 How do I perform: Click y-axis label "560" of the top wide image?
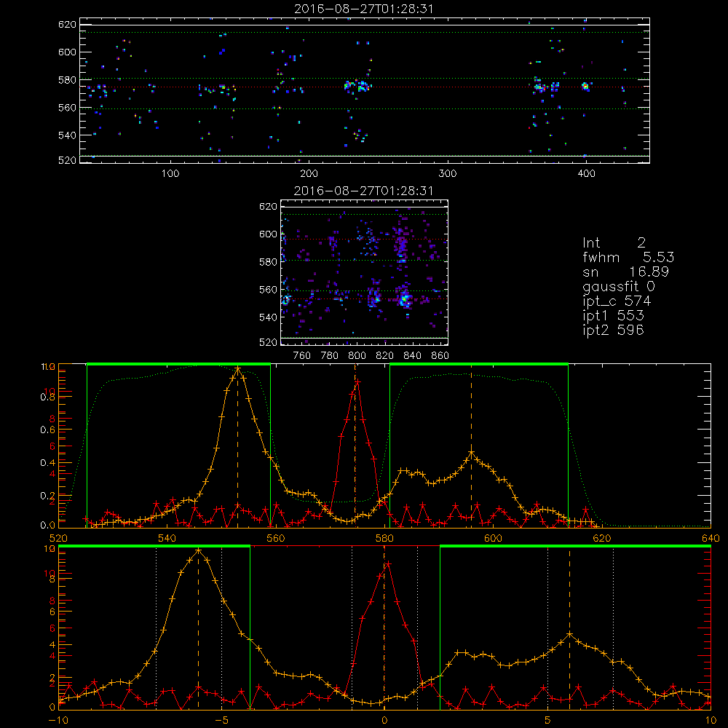pyautogui.click(x=67, y=108)
